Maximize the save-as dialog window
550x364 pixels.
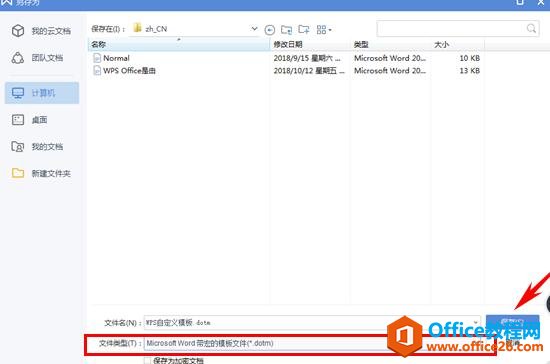pyautogui.click(x=520, y=3)
